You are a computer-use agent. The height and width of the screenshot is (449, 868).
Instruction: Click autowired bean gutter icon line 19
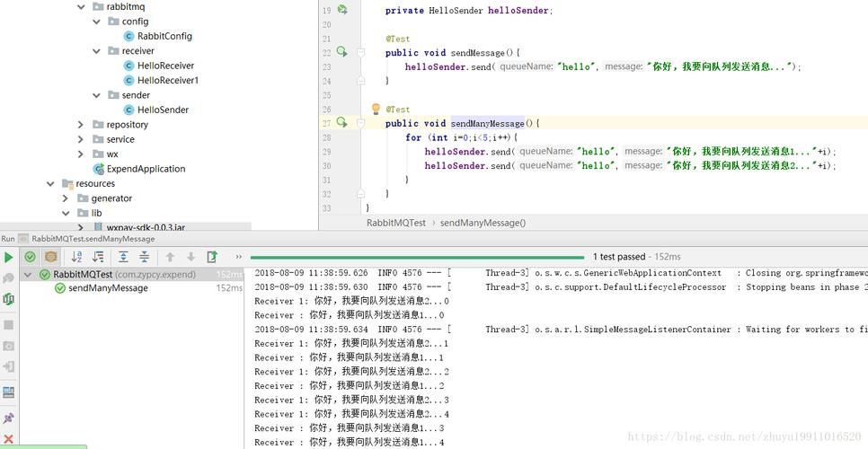point(342,9)
